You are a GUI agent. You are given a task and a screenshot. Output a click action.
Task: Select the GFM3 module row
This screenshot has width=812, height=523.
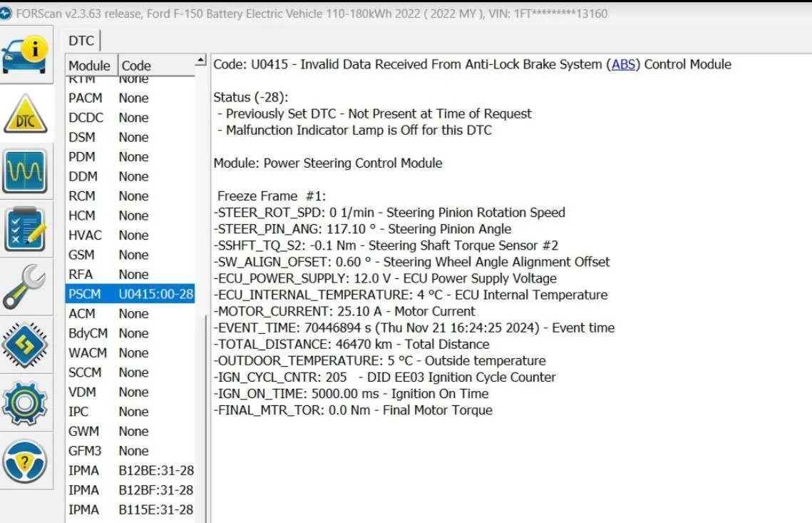(x=130, y=451)
